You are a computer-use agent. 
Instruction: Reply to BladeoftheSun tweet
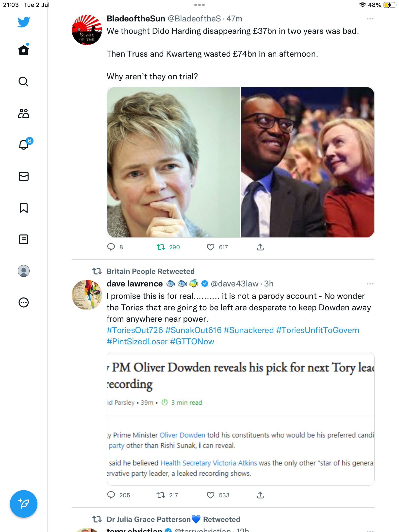pos(111,247)
